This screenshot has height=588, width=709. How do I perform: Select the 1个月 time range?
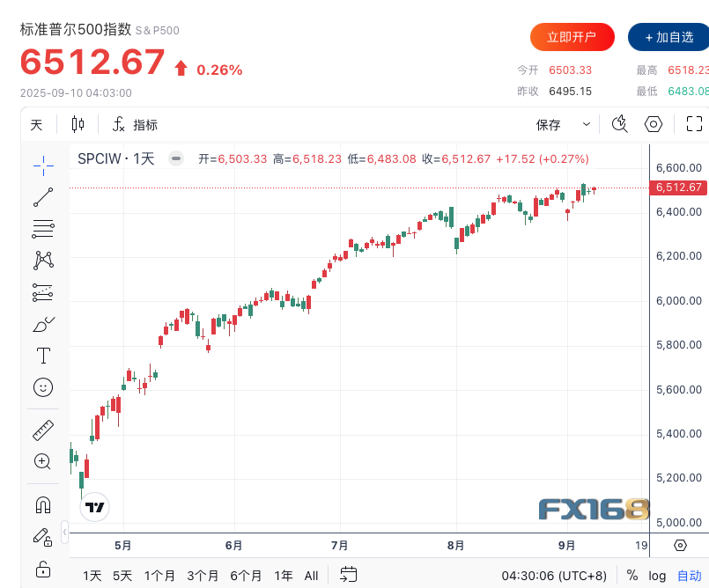(x=159, y=576)
